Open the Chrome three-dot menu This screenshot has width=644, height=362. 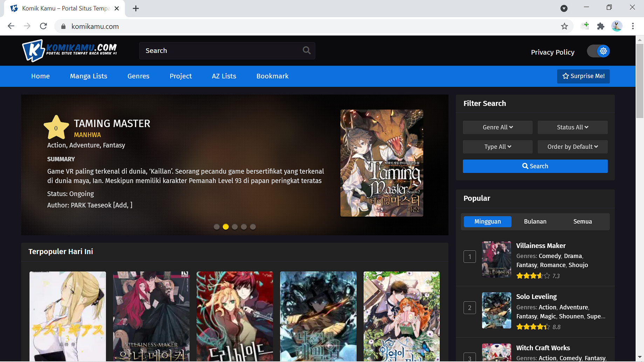(x=633, y=26)
